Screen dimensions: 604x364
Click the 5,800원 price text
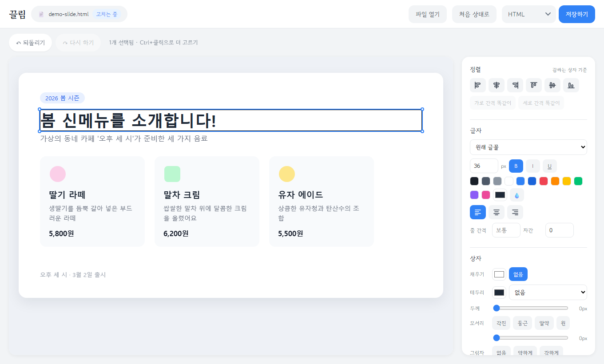click(61, 233)
